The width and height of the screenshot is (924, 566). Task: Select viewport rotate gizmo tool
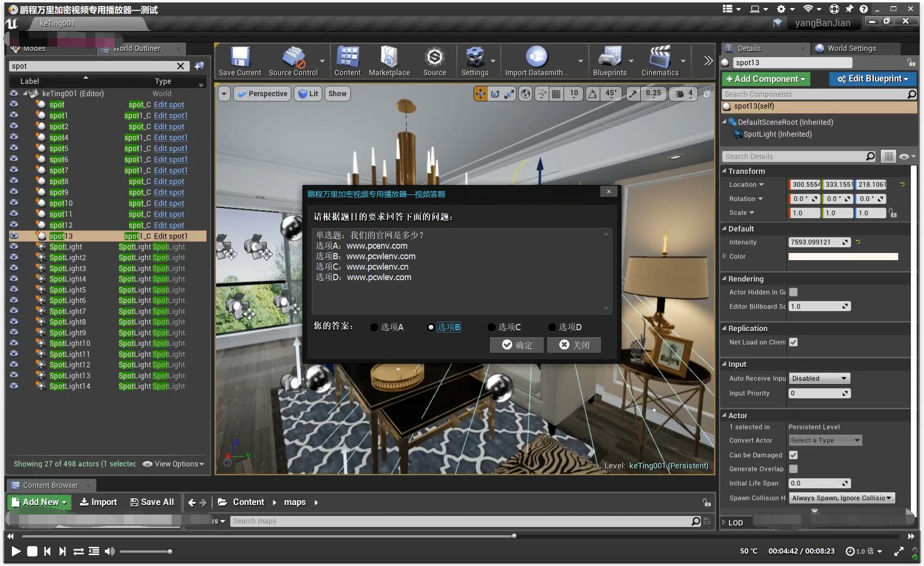click(x=495, y=94)
